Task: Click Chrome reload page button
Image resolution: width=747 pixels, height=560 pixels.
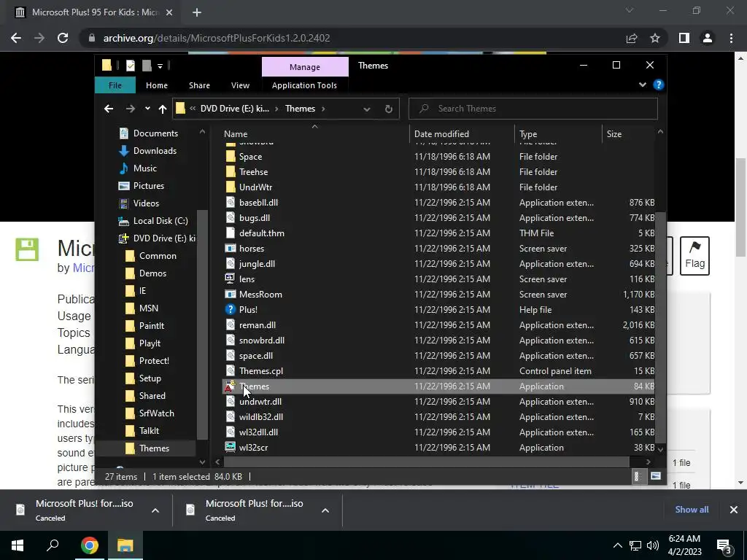Action: (63, 38)
